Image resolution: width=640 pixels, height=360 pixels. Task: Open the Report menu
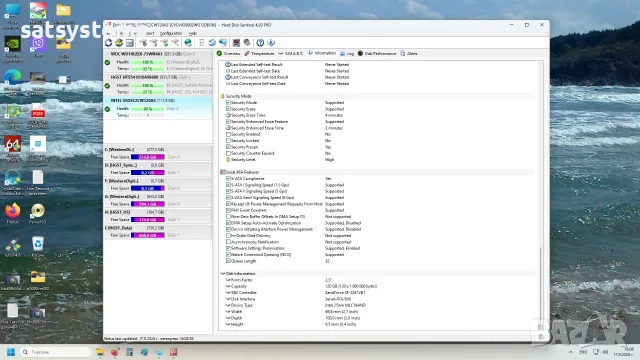150,33
